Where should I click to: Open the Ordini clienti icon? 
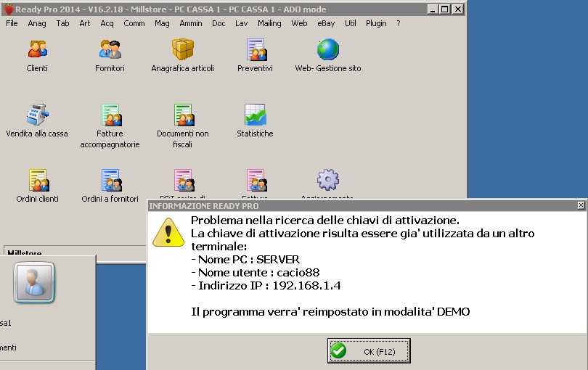(38, 180)
